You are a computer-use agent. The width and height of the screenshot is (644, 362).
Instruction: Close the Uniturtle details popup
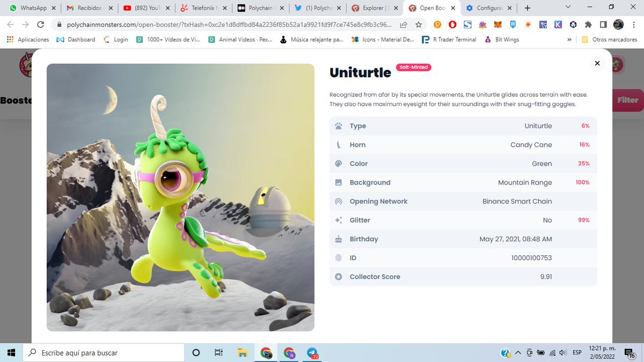[597, 63]
